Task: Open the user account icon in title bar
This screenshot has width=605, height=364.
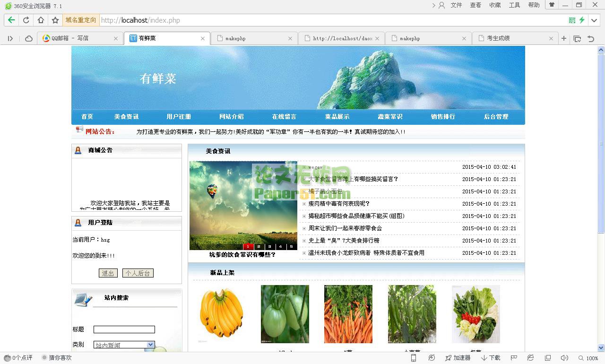Action: [441, 5]
